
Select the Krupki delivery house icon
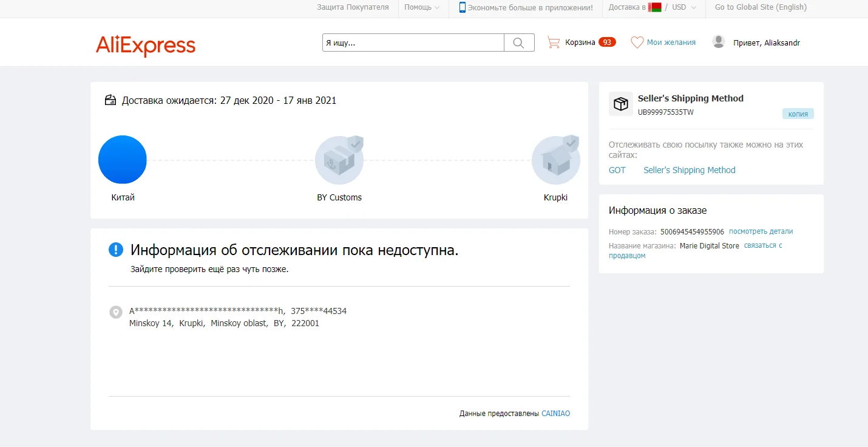click(x=556, y=160)
